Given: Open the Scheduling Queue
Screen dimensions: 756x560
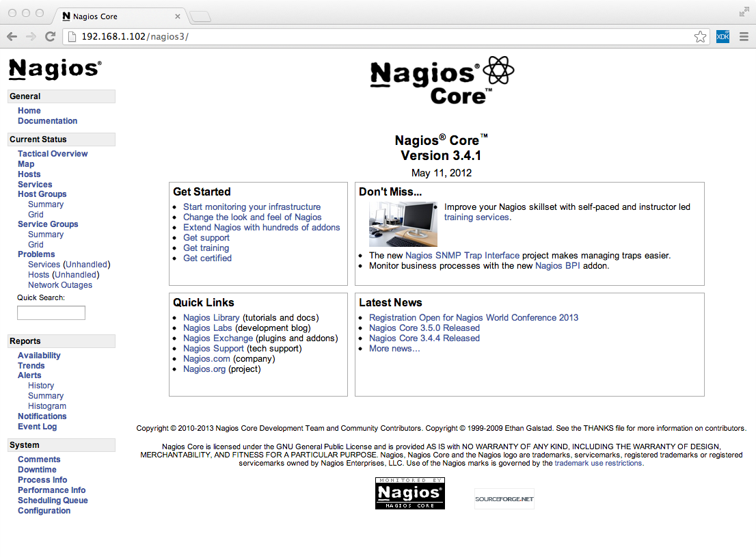Looking at the screenshot, I should point(53,501).
